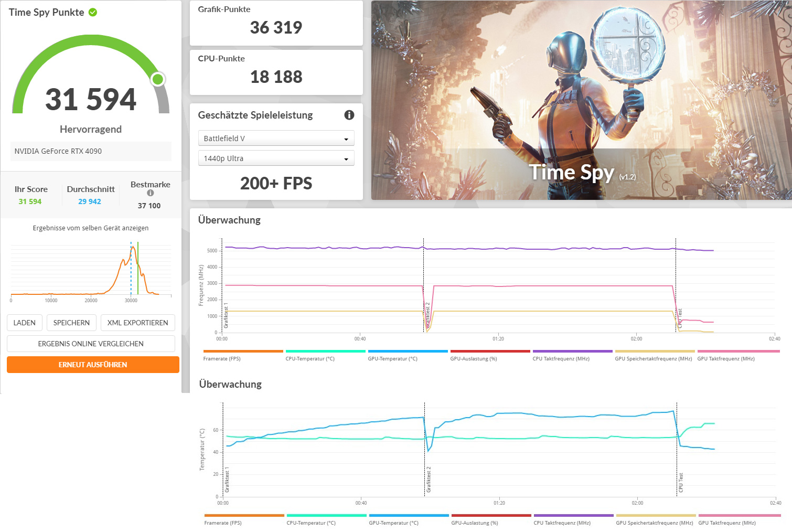
Task: Toggle GPU-Auslastung legend in frequency chart
Action: 490,355
